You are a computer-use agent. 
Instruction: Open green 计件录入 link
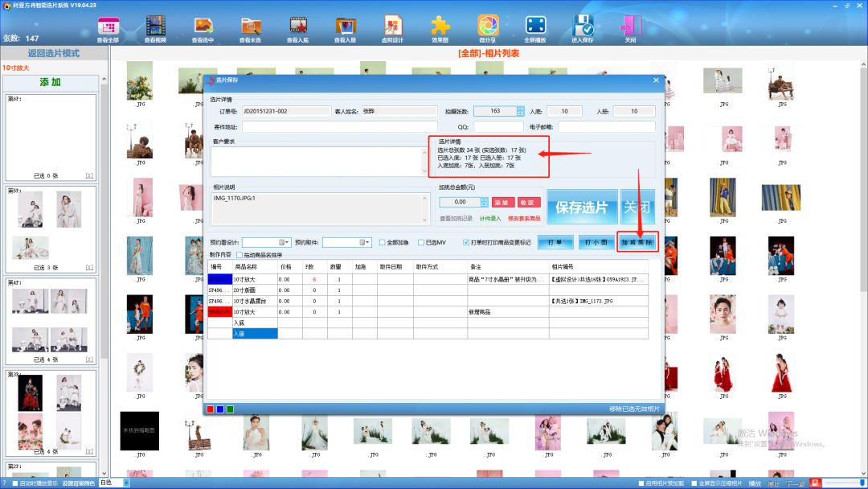(490, 218)
